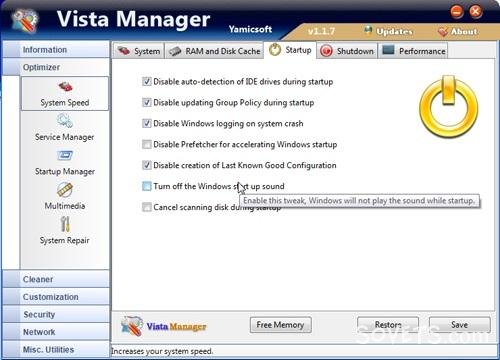Open the Startup Manager window icon
This screenshot has height=360, width=500.
[65, 155]
